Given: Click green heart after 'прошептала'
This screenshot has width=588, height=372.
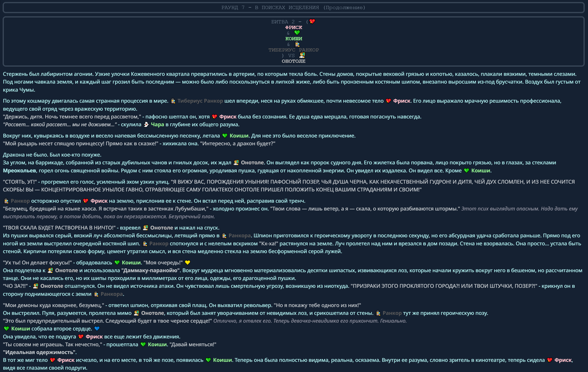Looking at the screenshot, I should pos(143,344).
